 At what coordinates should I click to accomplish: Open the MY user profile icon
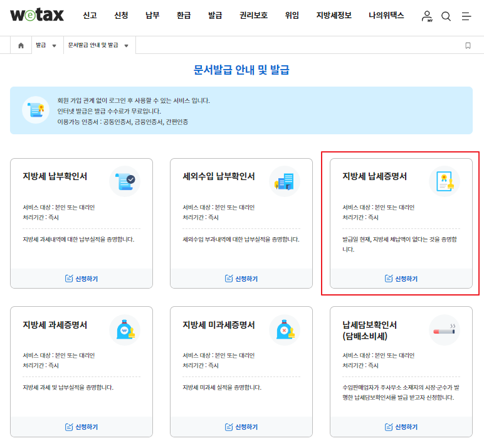click(427, 16)
